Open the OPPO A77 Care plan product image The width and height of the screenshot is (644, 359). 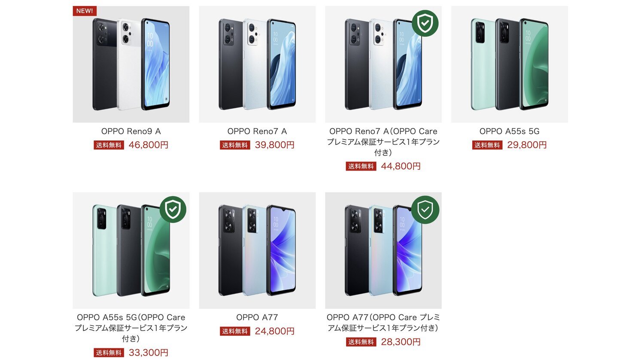tap(383, 250)
